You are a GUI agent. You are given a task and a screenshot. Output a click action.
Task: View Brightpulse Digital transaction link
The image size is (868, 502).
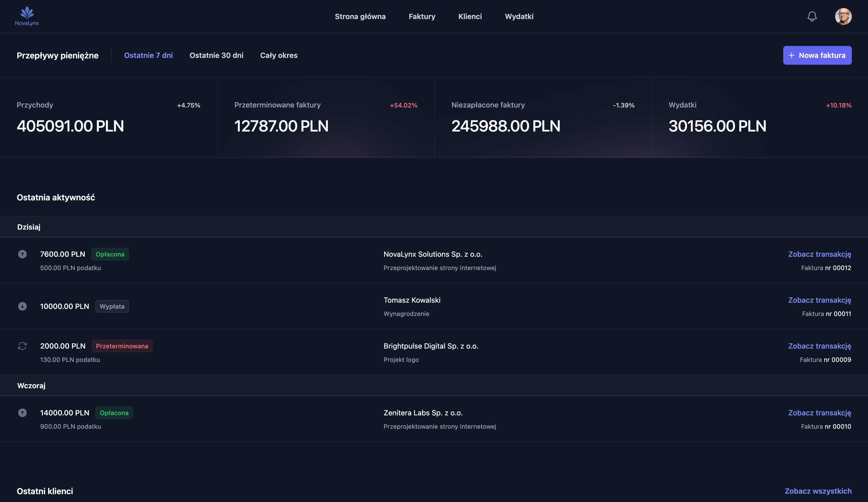[819, 346]
